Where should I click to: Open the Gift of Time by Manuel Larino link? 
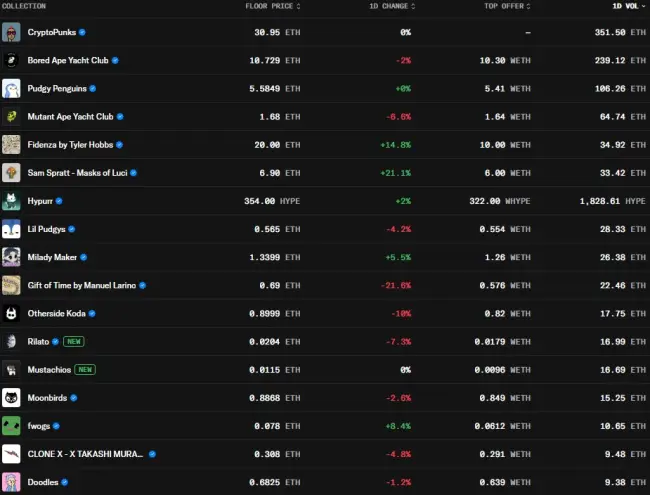pyautogui.click(x=82, y=286)
